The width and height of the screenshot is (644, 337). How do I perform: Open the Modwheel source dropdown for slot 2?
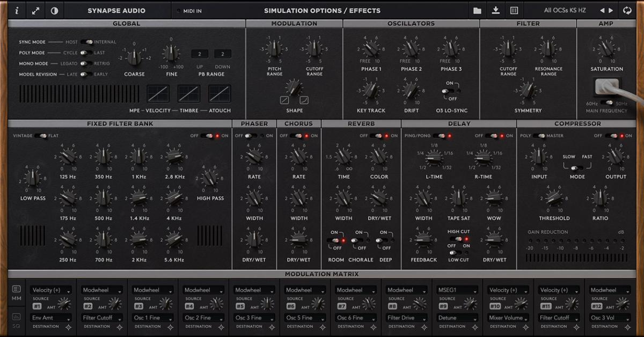[102, 289]
